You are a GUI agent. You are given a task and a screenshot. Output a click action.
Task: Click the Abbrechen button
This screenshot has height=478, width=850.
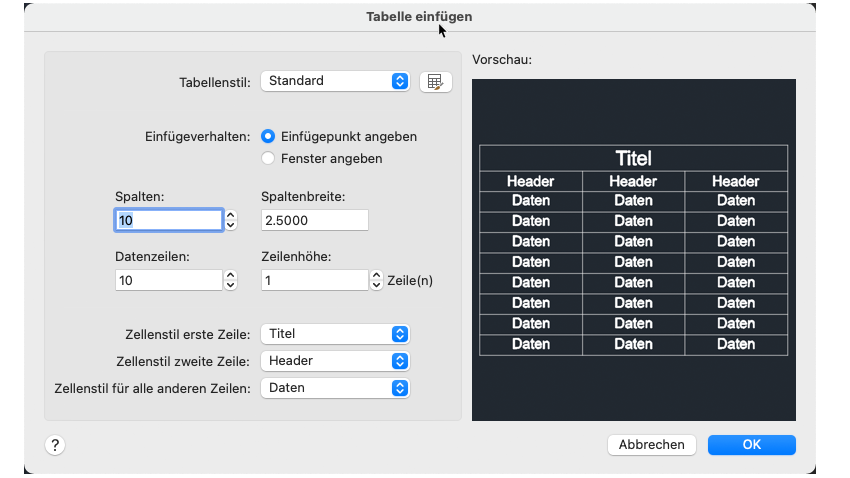tap(652, 445)
